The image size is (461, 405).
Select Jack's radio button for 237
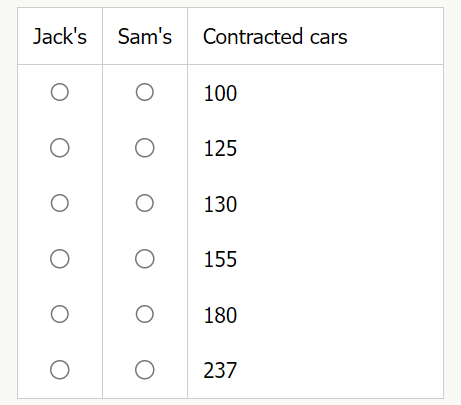pyautogui.click(x=60, y=370)
